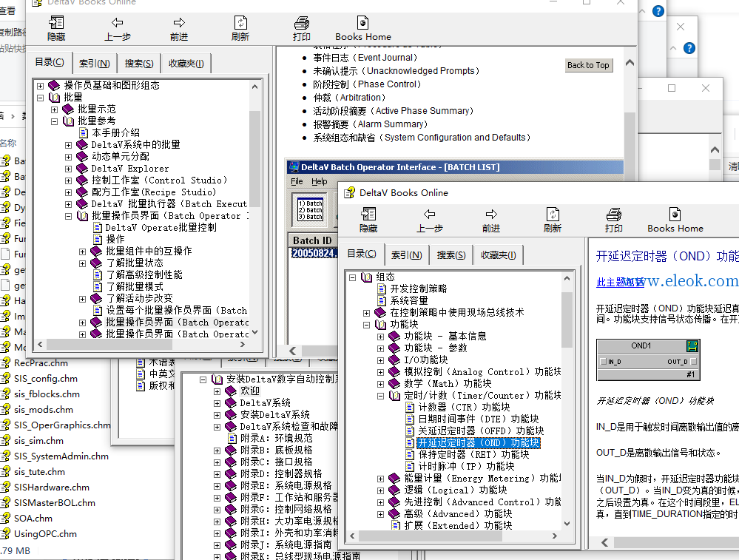Click 前进 forward arrow in front window toolbar
The width and height of the screenshot is (739, 560).
[x=491, y=215]
